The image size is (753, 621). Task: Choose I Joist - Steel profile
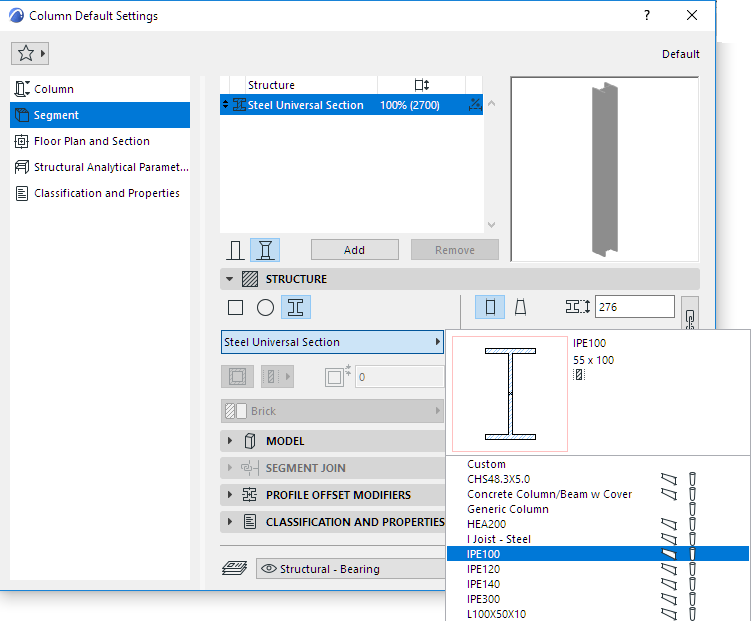(x=598, y=539)
